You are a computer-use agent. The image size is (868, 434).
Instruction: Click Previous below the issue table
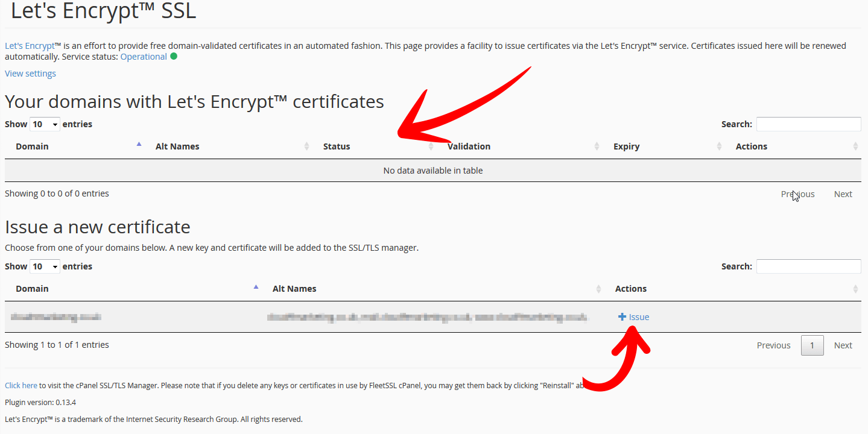pyautogui.click(x=773, y=345)
